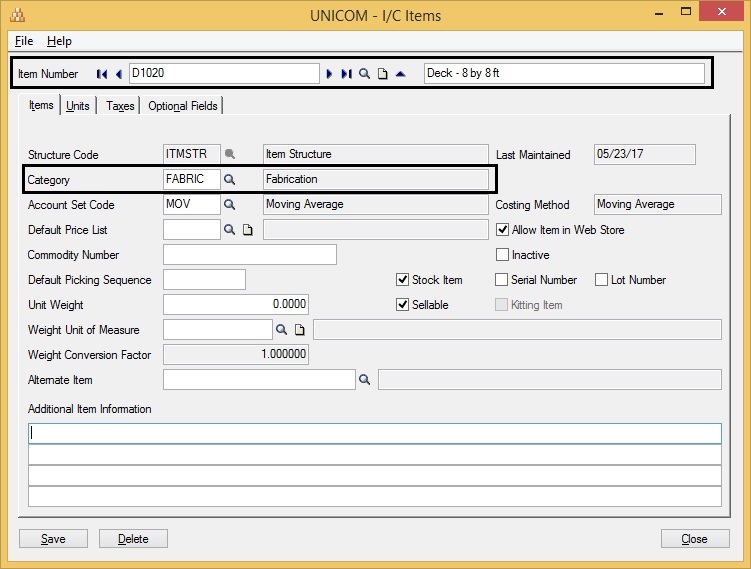
Task: Maximize the I/C Items window
Action: pos(686,11)
